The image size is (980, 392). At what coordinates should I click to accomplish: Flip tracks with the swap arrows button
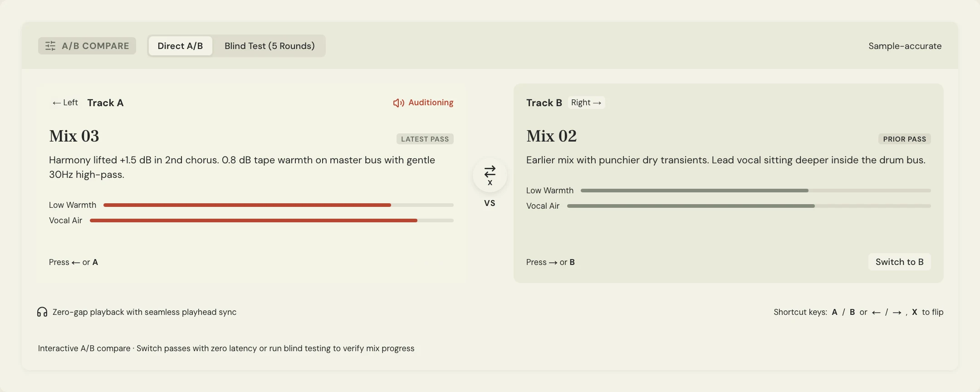coord(490,175)
